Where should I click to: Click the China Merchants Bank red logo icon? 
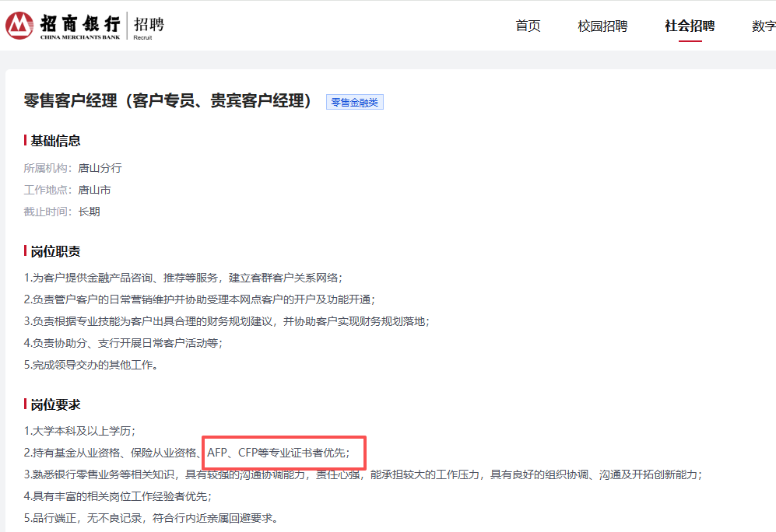(19, 26)
